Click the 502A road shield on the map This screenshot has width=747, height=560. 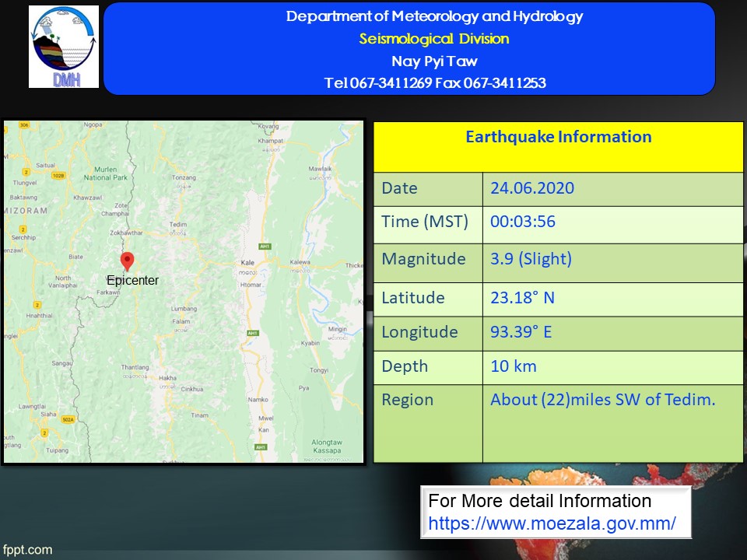[68, 419]
